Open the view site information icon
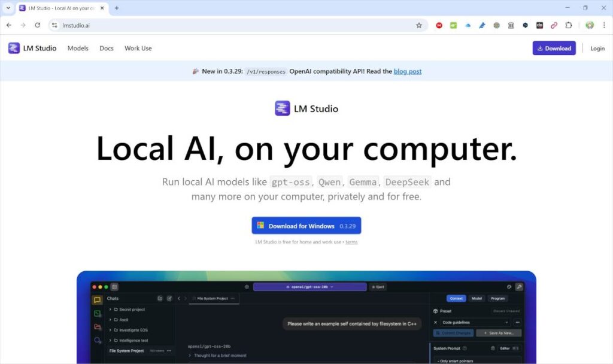 54,25
